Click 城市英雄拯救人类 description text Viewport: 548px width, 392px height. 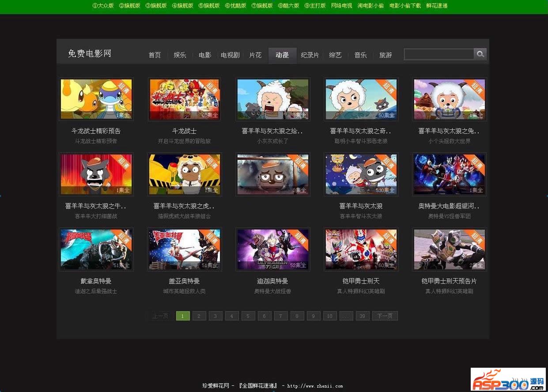tap(185, 291)
